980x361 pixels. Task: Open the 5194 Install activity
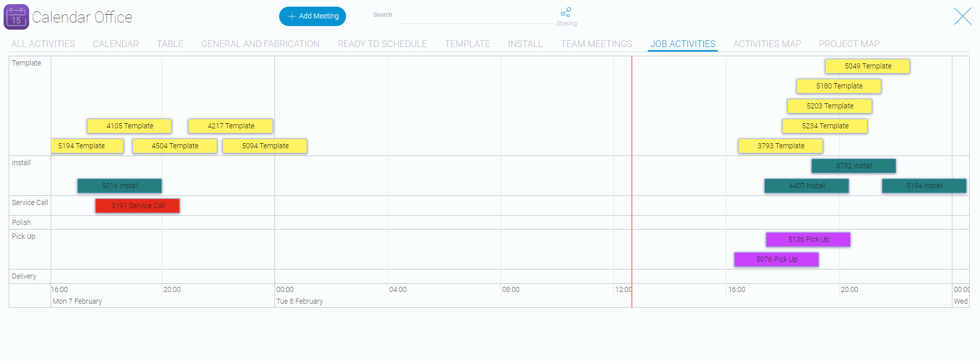click(x=924, y=186)
